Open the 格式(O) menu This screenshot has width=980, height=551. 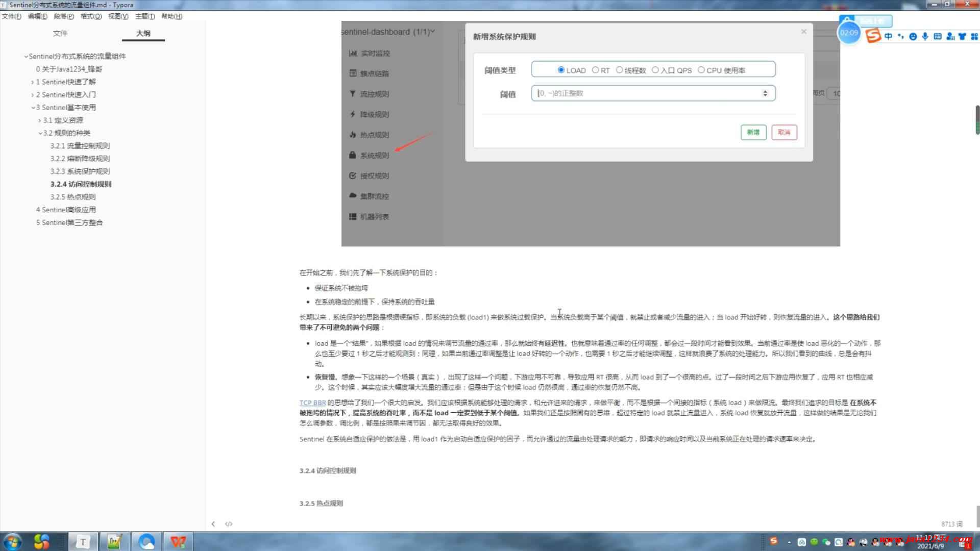coord(91,16)
